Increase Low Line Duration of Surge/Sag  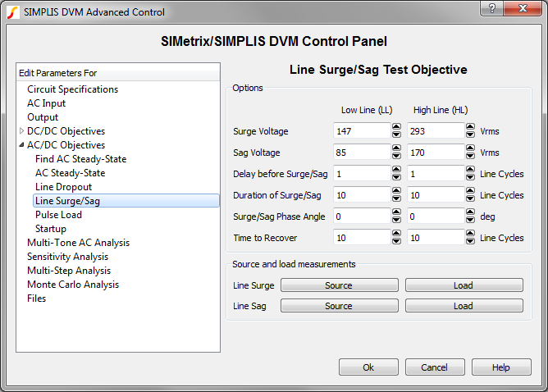(396, 191)
